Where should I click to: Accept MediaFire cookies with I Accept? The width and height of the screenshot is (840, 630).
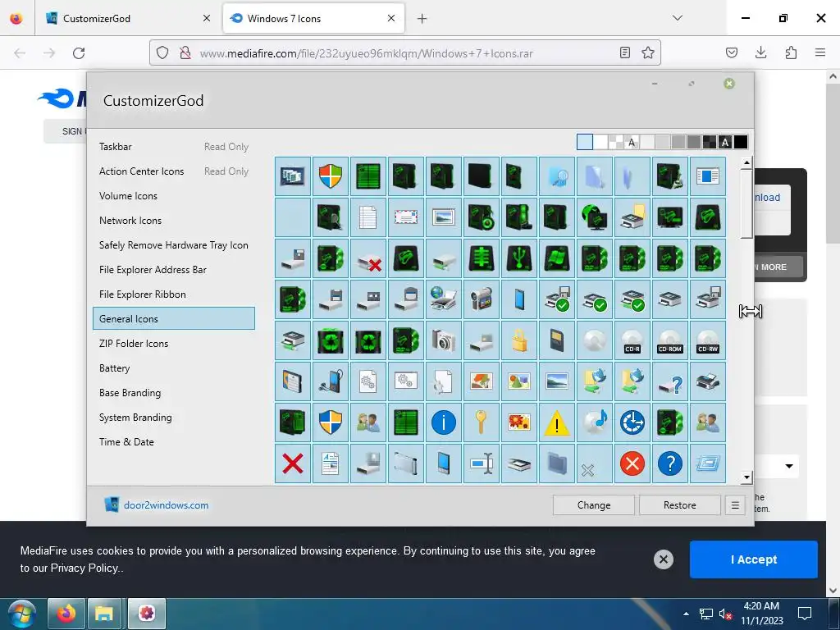[x=753, y=559]
